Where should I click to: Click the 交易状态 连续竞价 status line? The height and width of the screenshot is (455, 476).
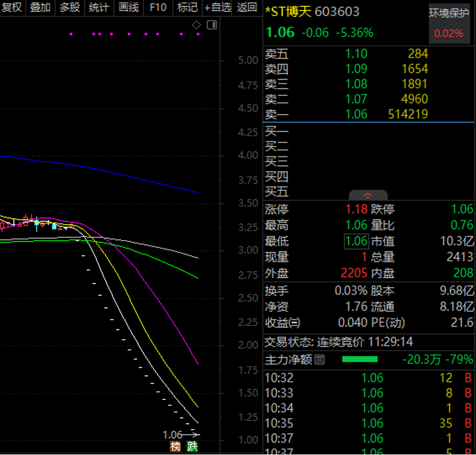pos(338,343)
